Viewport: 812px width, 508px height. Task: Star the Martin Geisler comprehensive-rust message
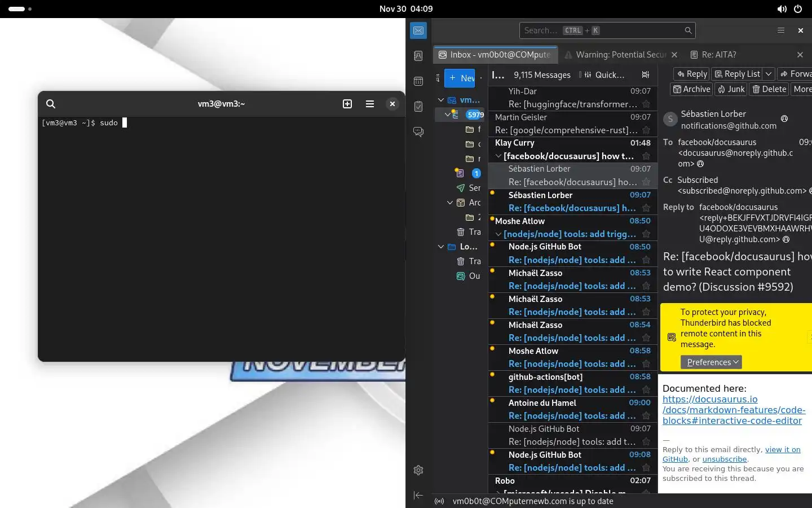[646, 130]
